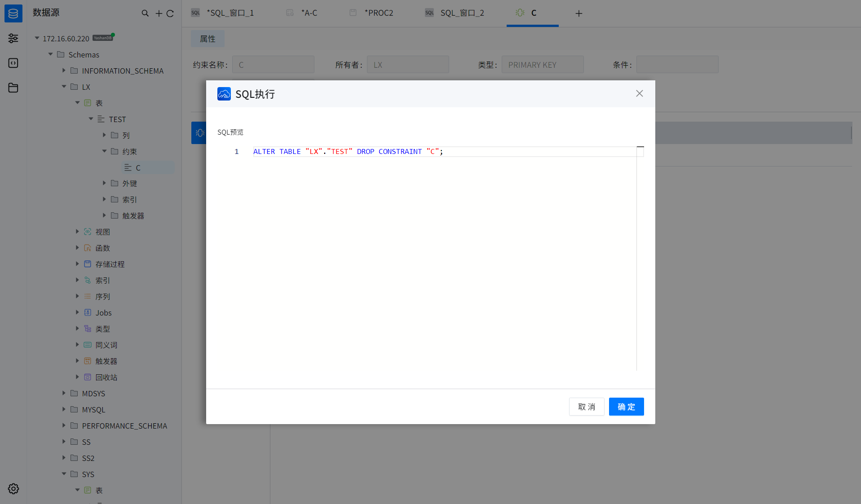Collapse the LX schema node

64,87
